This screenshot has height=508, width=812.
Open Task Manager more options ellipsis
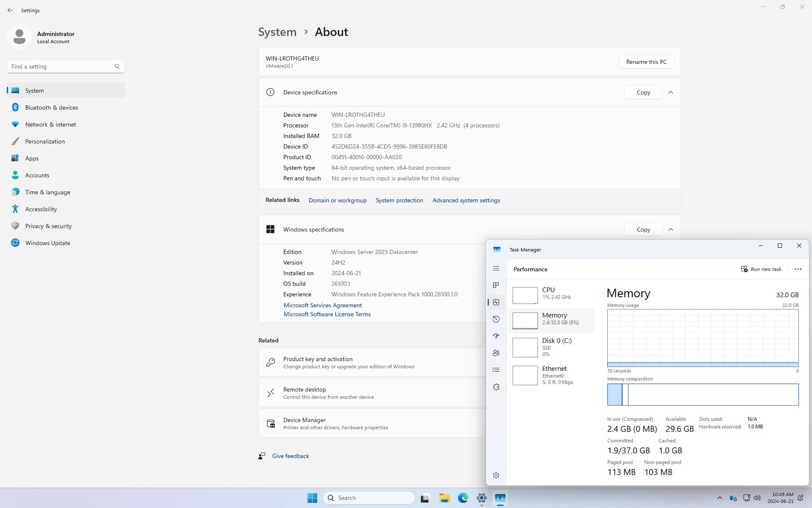coord(798,269)
